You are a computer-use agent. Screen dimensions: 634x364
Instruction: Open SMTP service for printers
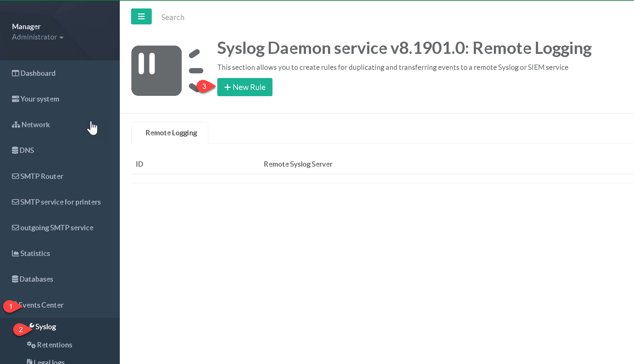click(60, 202)
